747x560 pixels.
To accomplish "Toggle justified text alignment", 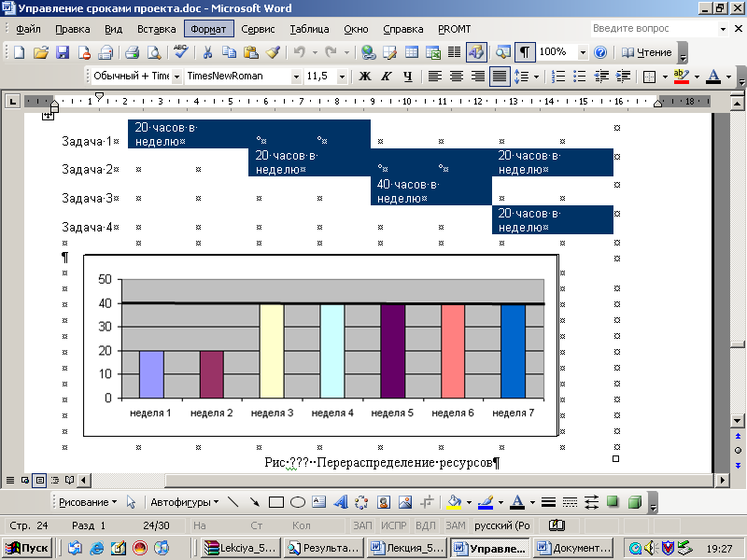I will coord(500,77).
